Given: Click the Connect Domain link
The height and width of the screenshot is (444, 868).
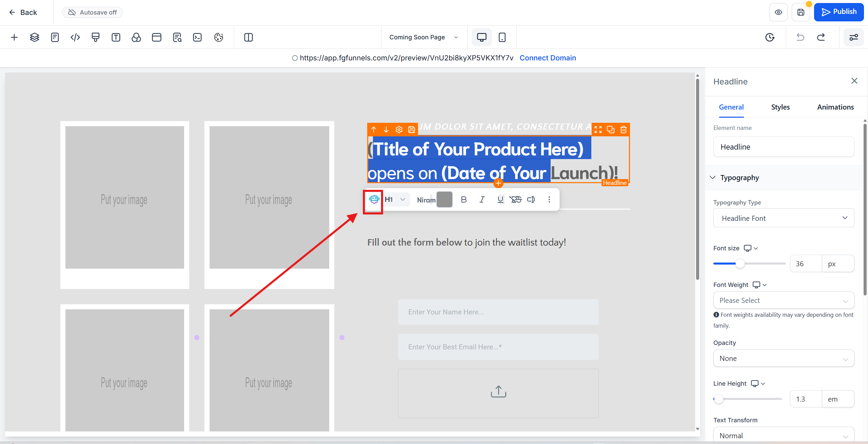Looking at the screenshot, I should pos(548,58).
